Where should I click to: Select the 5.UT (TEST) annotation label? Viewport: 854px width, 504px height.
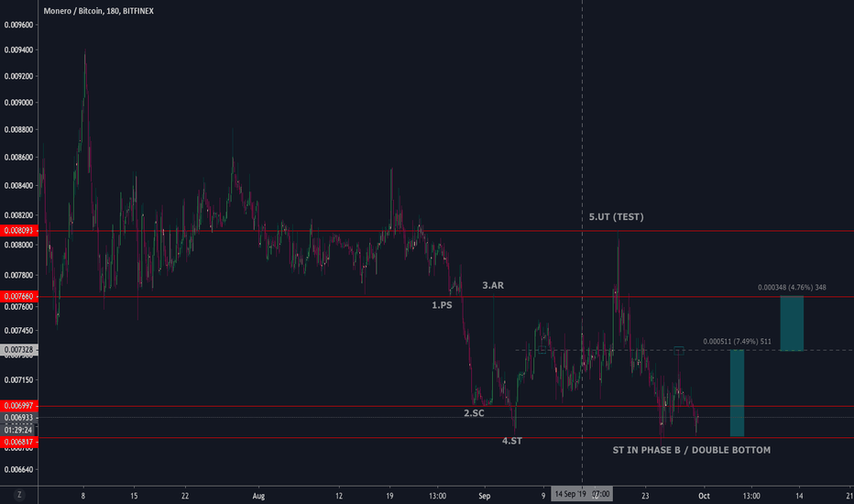point(616,217)
